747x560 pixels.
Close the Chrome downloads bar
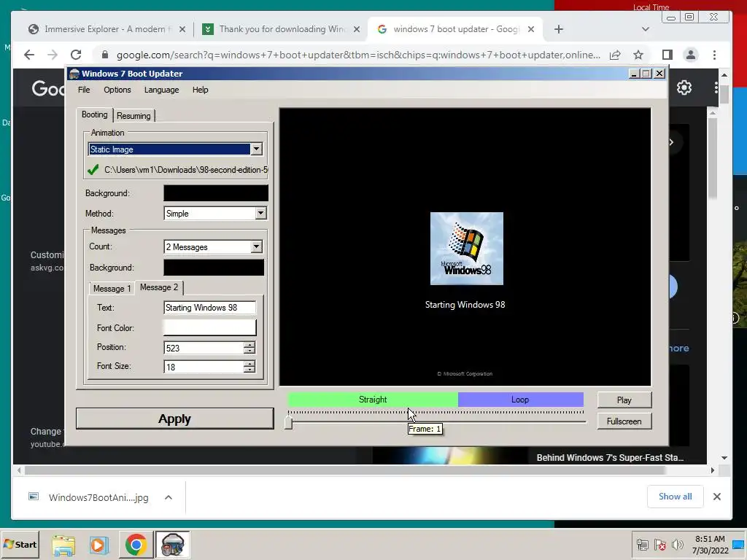tap(716, 496)
